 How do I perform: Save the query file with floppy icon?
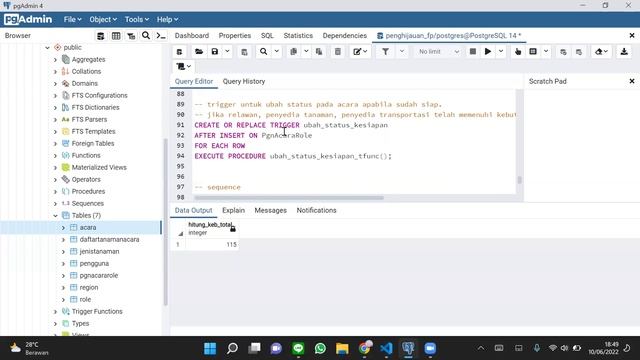pos(215,52)
